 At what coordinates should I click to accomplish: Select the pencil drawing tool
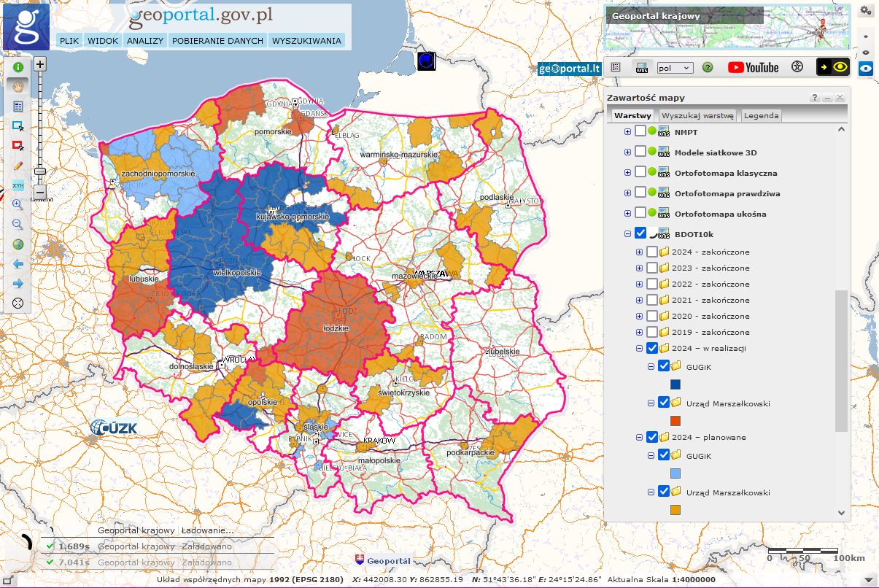coord(18,166)
